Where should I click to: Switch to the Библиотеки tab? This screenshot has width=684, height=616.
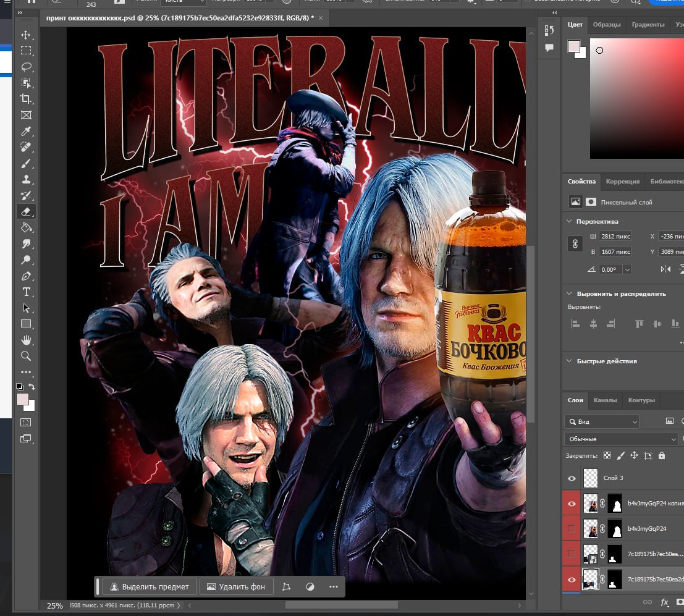point(667,181)
